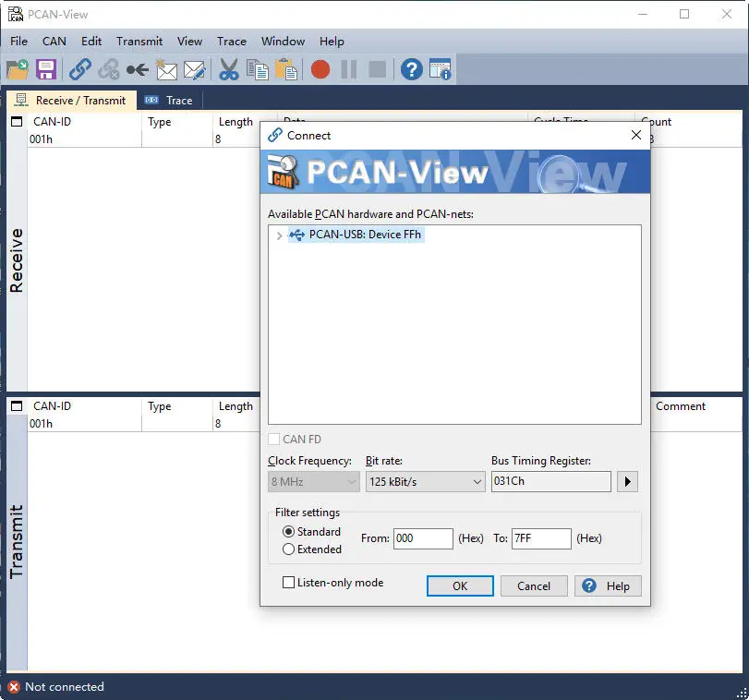Maximize the PCAN-View window

pos(684,15)
